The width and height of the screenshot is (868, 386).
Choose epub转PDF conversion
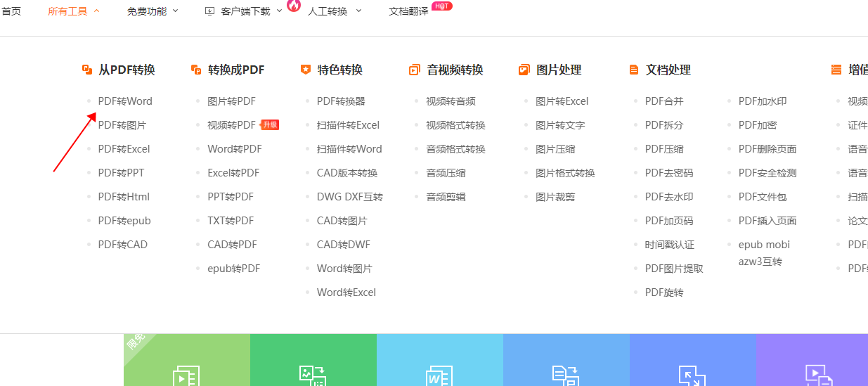(234, 269)
